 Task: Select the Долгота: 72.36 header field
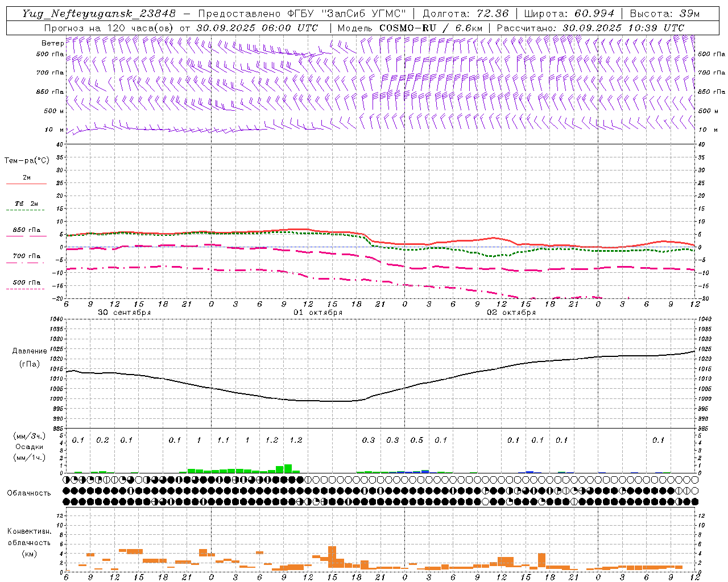tap(466, 14)
